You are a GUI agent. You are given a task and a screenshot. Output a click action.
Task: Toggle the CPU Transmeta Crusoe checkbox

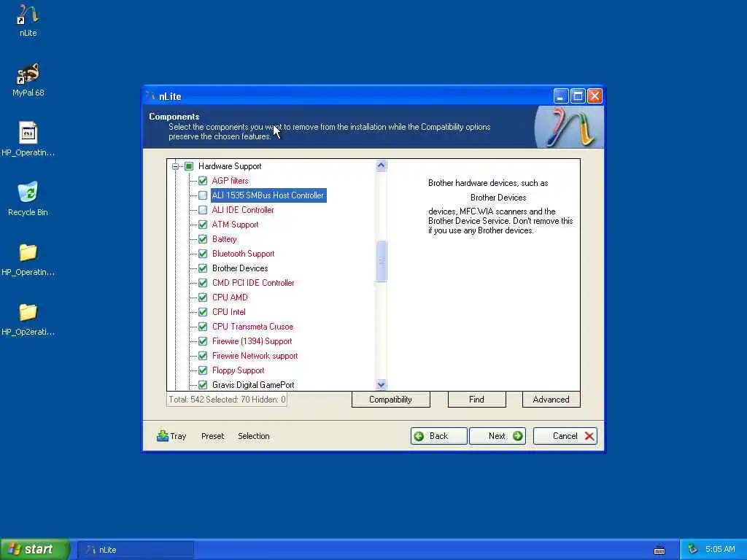(203, 327)
